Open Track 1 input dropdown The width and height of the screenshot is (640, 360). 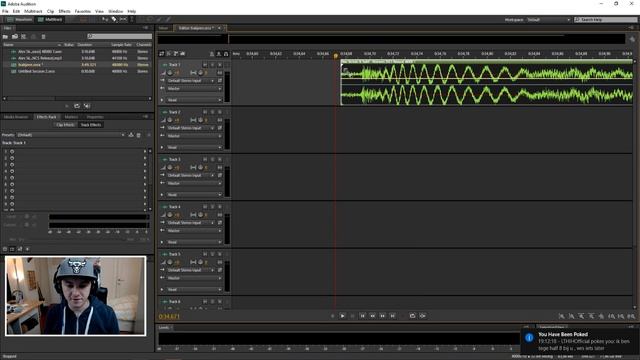click(191, 81)
